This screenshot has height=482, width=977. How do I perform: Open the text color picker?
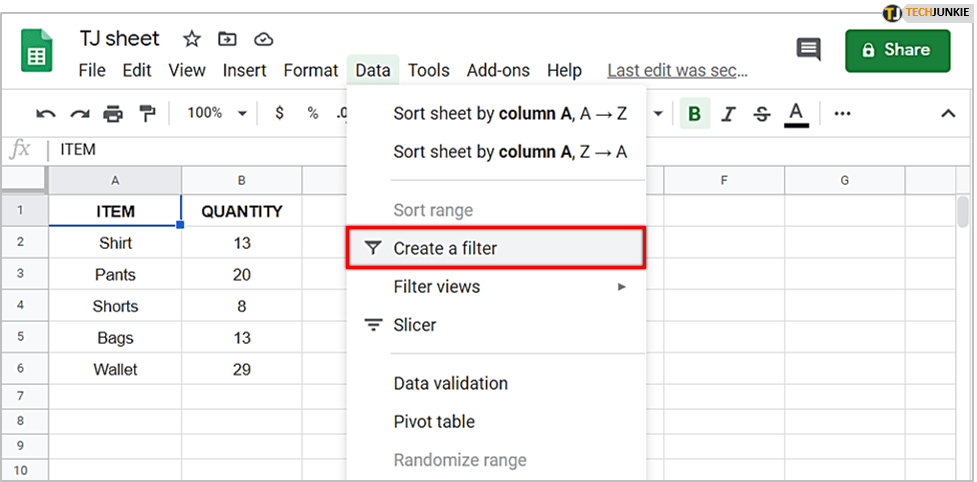coord(796,114)
